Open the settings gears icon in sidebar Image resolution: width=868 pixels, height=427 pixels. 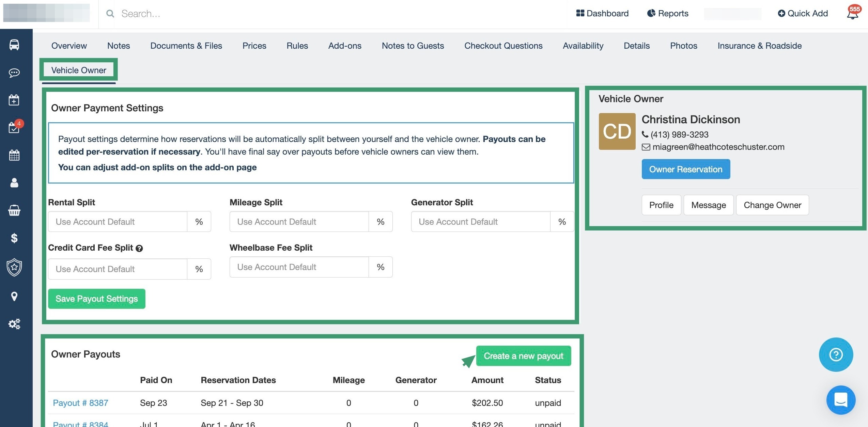pos(14,324)
